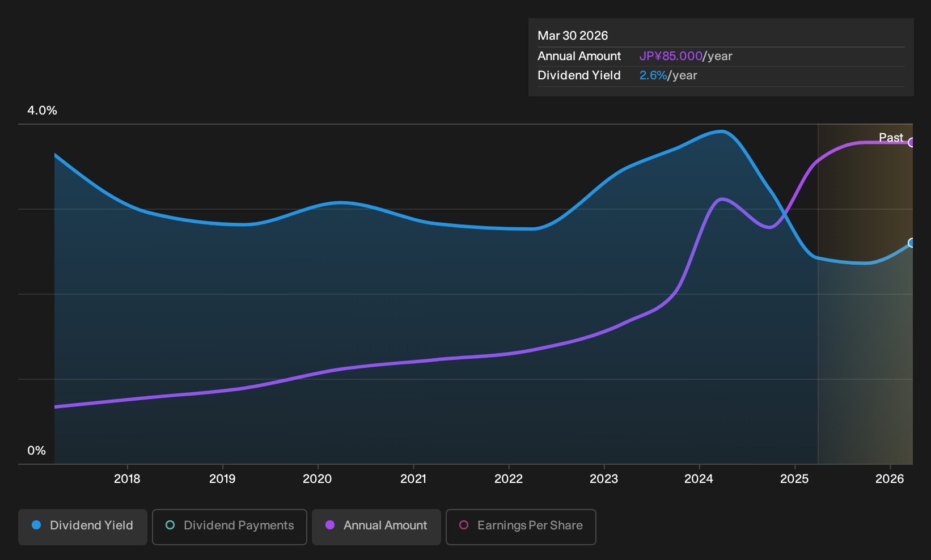Image resolution: width=931 pixels, height=560 pixels.
Task: Click the teal Dividend Payments circle icon
Action: (170, 525)
